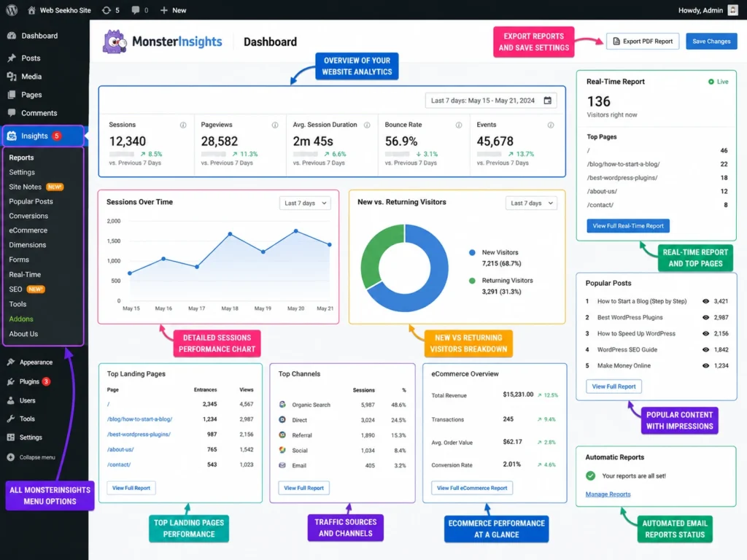Click the Avg. Session Duration info icon
This screenshot has height=560, width=747.
367,125
